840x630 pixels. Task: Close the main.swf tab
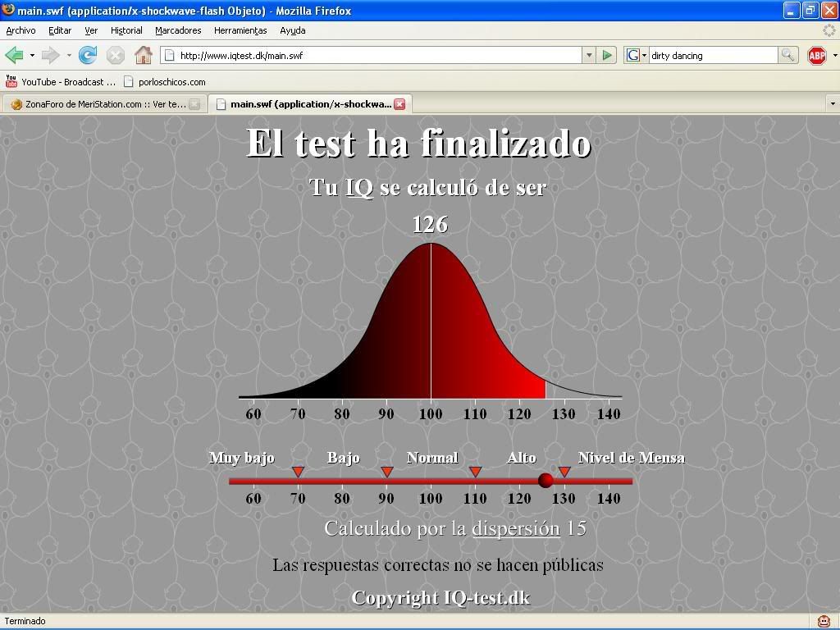[x=399, y=104]
